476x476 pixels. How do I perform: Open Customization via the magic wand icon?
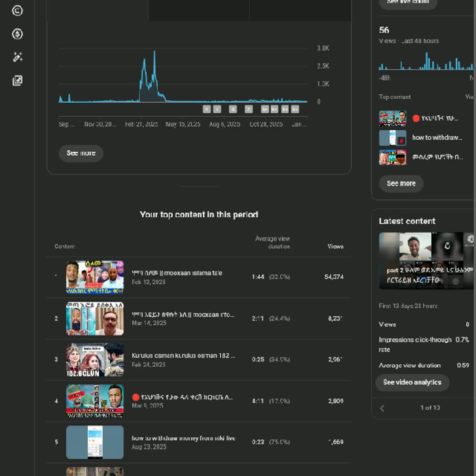[17, 57]
